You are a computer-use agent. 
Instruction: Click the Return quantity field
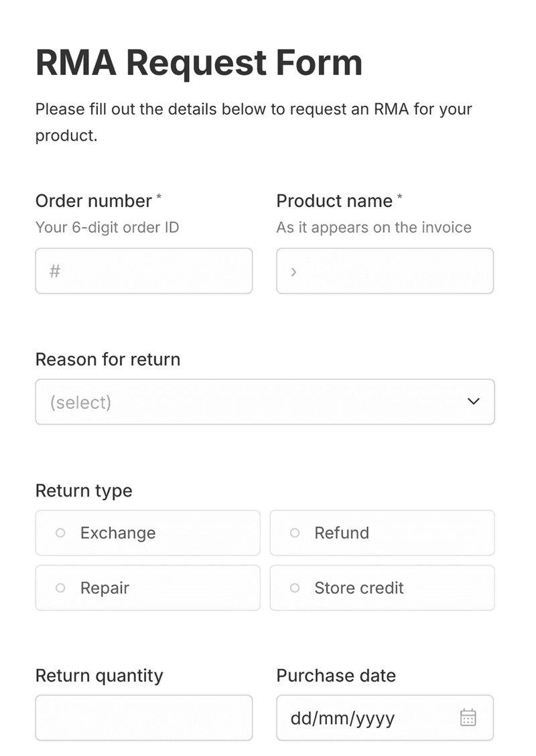click(143, 718)
